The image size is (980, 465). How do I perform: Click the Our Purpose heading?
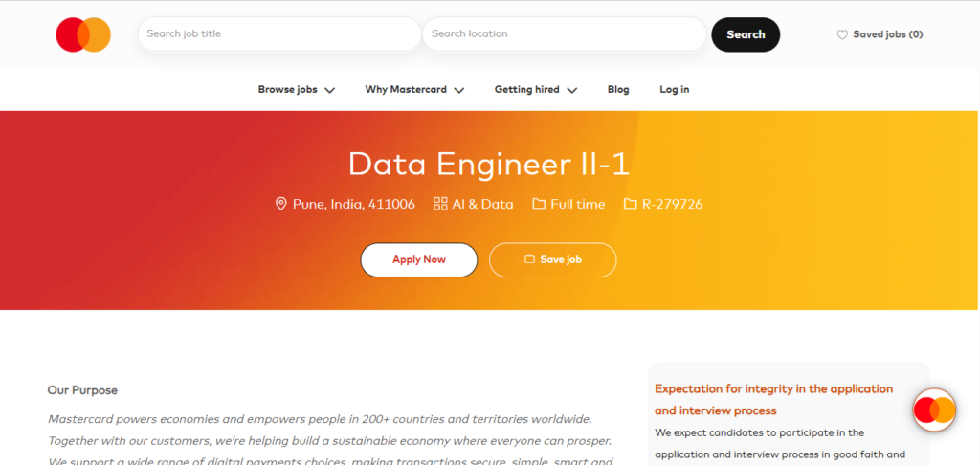[82, 390]
